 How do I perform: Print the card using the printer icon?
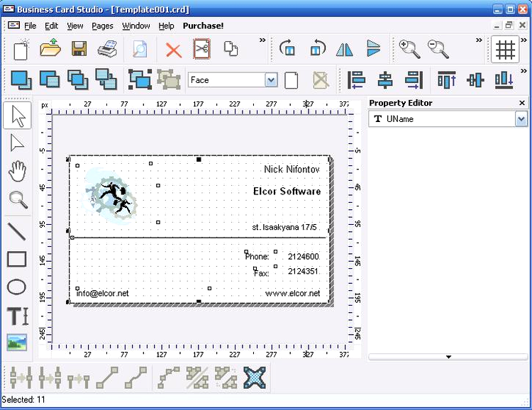tap(108, 49)
